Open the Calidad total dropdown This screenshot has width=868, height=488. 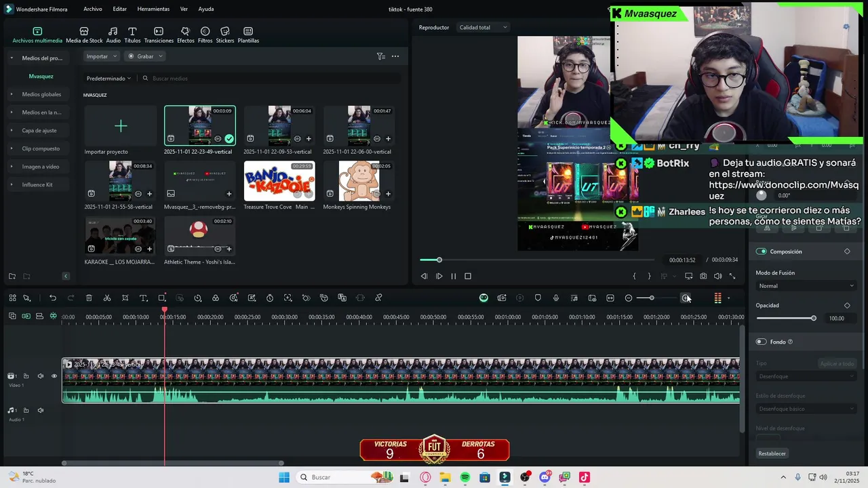click(483, 28)
